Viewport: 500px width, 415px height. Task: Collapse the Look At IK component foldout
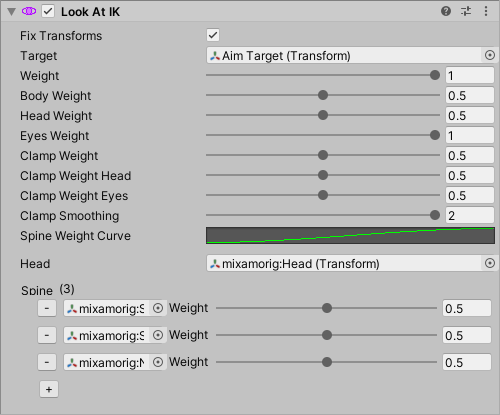pos(12,12)
